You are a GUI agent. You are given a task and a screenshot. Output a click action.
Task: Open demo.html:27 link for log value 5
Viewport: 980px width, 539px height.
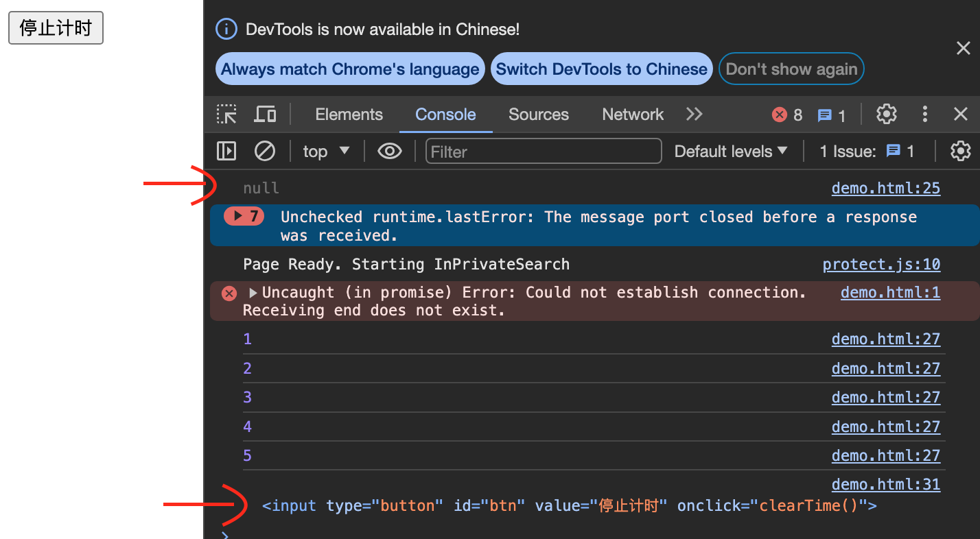click(886, 455)
